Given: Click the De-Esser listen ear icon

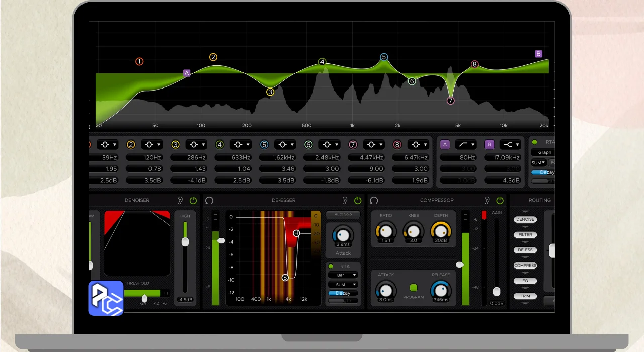Looking at the screenshot, I should [345, 200].
